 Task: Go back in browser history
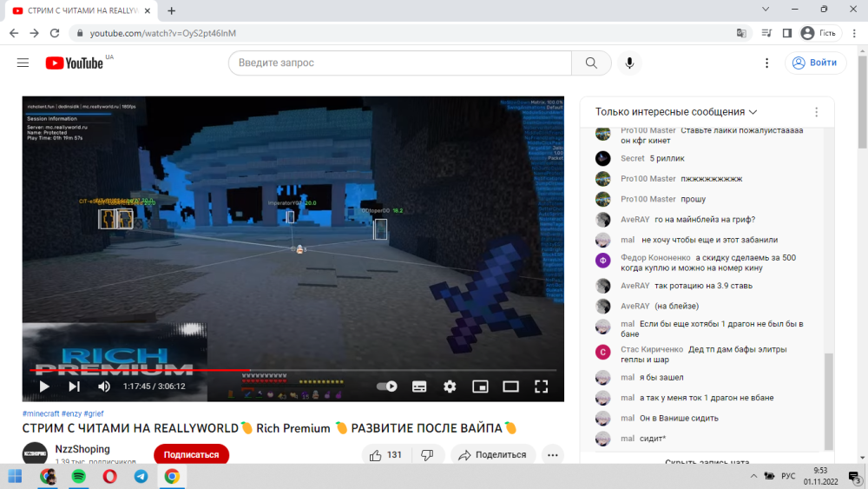coord(14,33)
